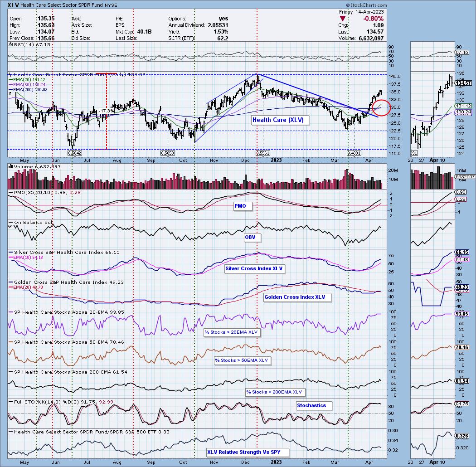
Task: Click the 61.54 stocks above 200-EMA tag
Action: pos(462,381)
